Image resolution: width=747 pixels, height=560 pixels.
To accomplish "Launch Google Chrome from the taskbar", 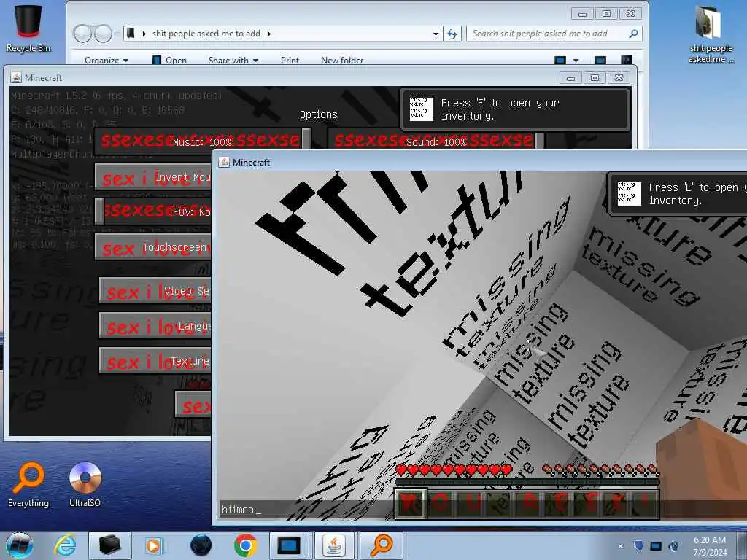I will 245,545.
